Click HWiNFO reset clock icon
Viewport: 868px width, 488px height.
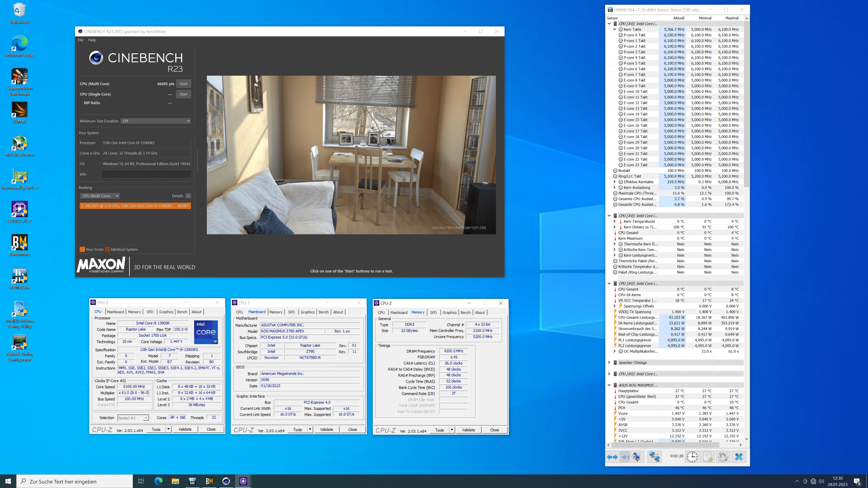tap(692, 457)
